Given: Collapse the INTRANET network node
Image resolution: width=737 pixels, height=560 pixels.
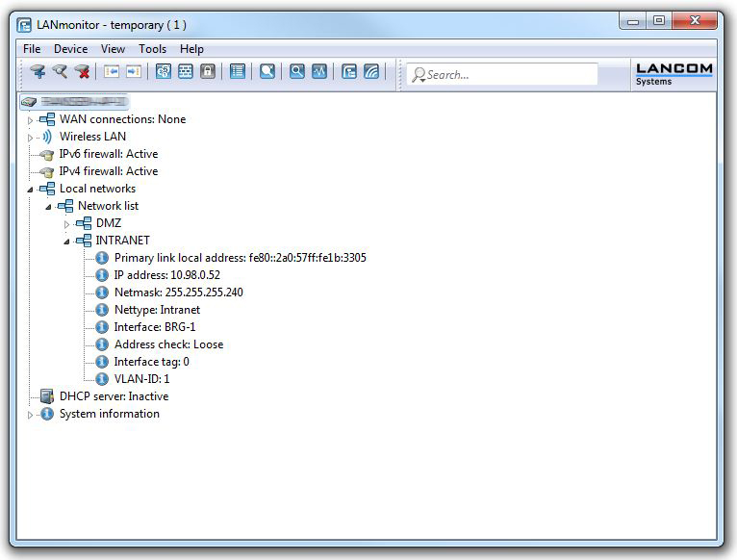Looking at the screenshot, I should click(66, 242).
